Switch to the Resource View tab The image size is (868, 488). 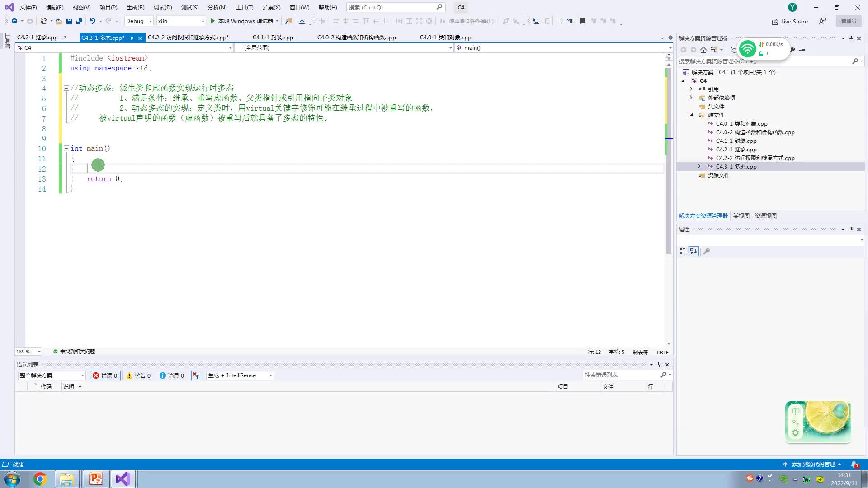coord(766,216)
